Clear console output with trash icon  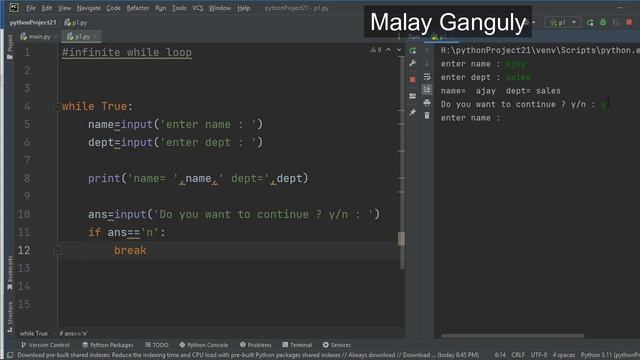(x=427, y=116)
